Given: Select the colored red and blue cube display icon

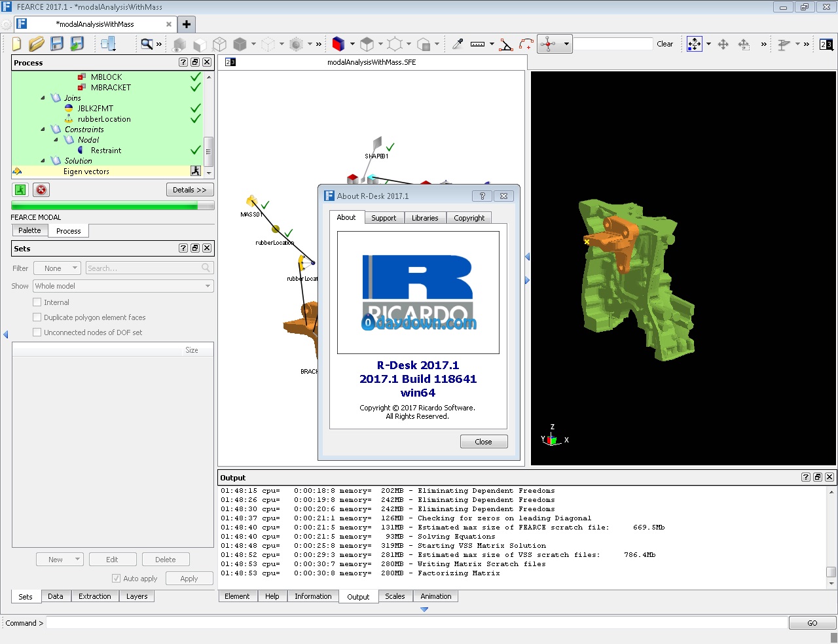Looking at the screenshot, I should [338, 44].
